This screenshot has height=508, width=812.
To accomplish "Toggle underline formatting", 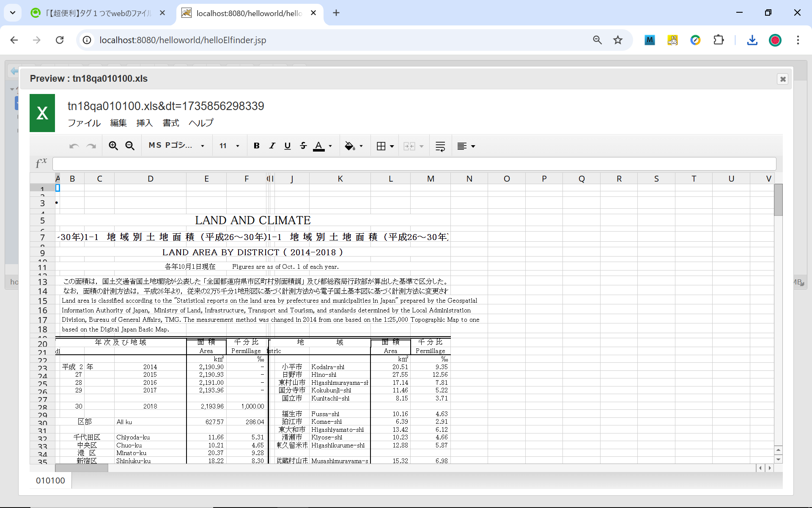I will pos(288,146).
